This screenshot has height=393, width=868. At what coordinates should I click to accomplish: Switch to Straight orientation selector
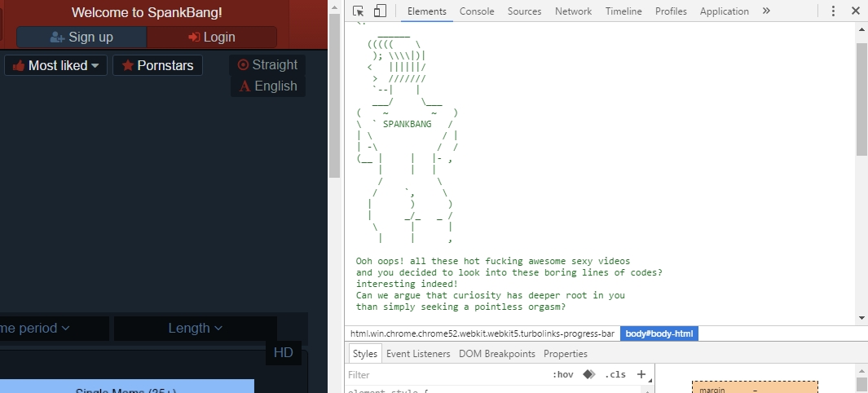point(267,64)
